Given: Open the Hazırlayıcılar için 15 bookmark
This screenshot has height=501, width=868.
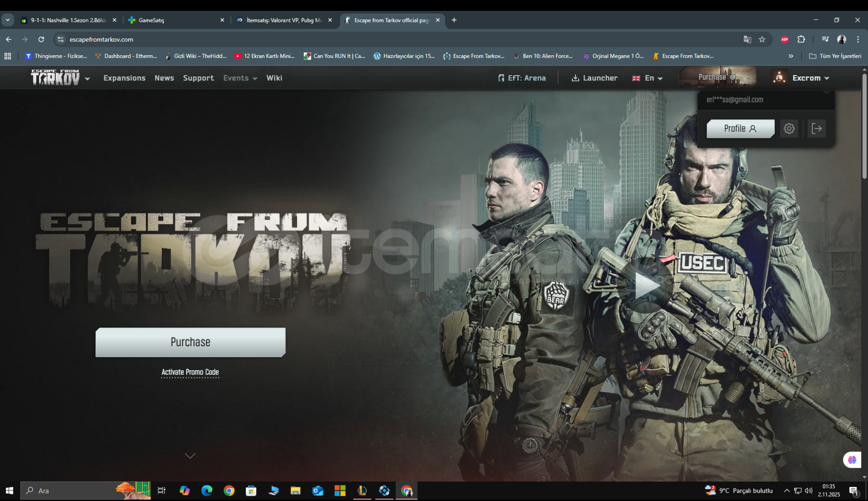Looking at the screenshot, I should [404, 56].
